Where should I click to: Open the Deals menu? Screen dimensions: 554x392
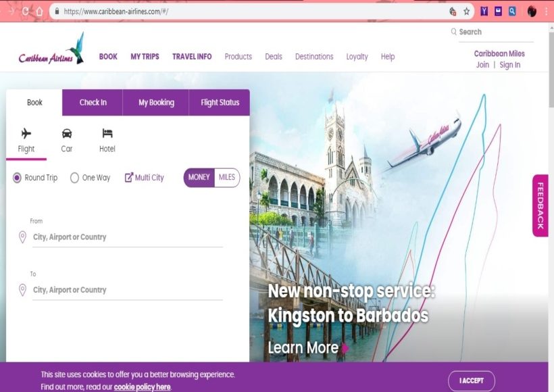click(x=274, y=57)
